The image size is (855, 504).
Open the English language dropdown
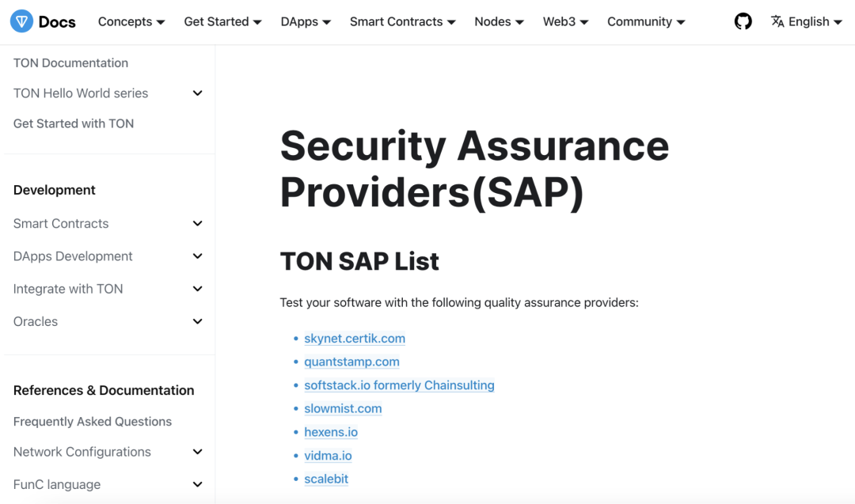806,21
